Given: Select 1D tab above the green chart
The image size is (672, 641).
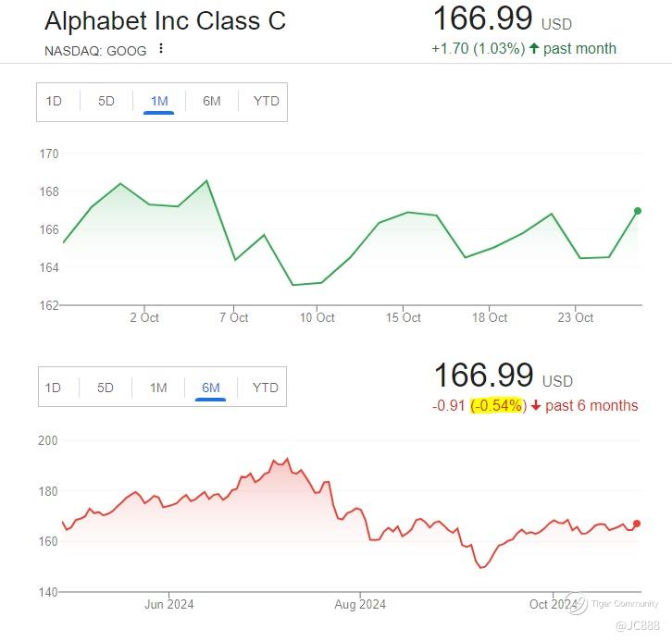Looking at the screenshot, I should point(54,101).
